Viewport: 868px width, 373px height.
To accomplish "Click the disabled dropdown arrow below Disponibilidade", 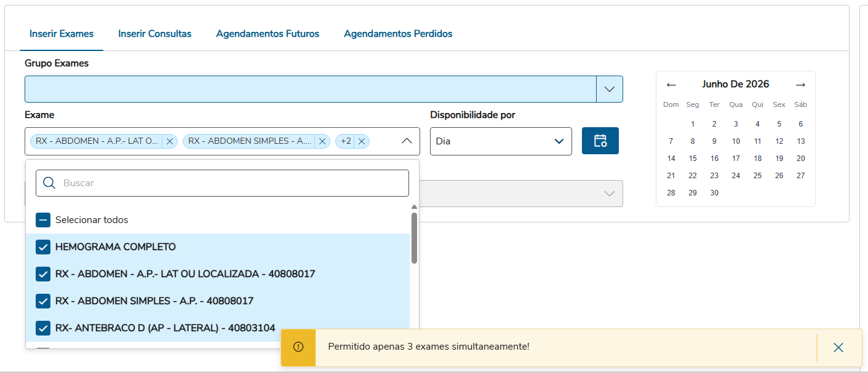I will pos(610,194).
